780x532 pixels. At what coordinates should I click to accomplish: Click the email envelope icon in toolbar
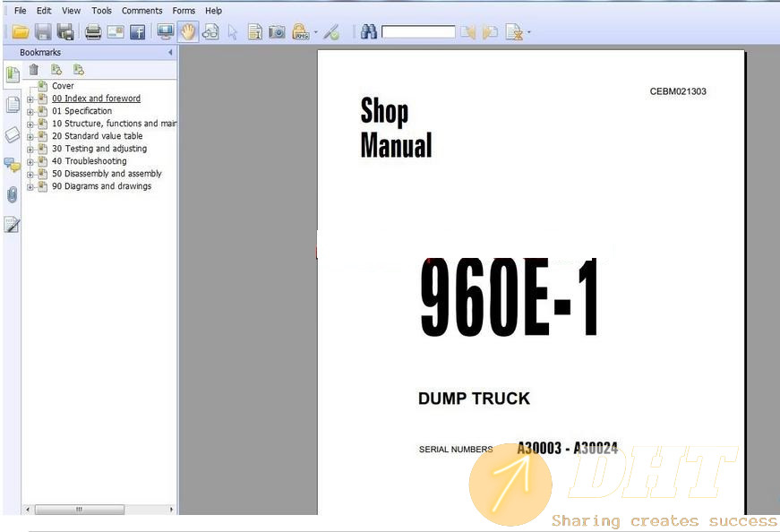[x=116, y=32]
